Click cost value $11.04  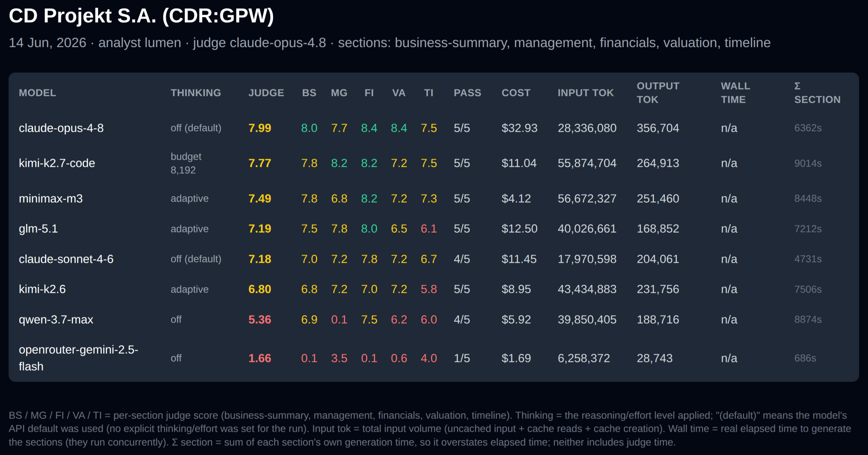(519, 163)
